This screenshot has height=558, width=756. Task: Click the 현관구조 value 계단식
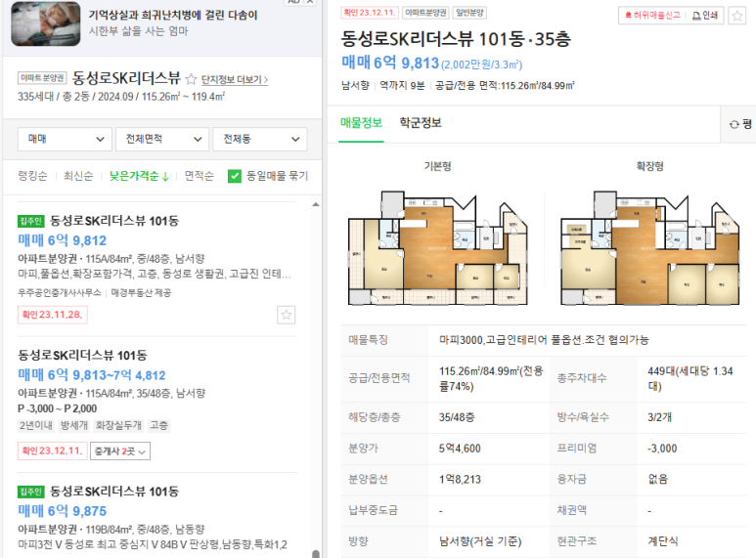tap(662, 541)
